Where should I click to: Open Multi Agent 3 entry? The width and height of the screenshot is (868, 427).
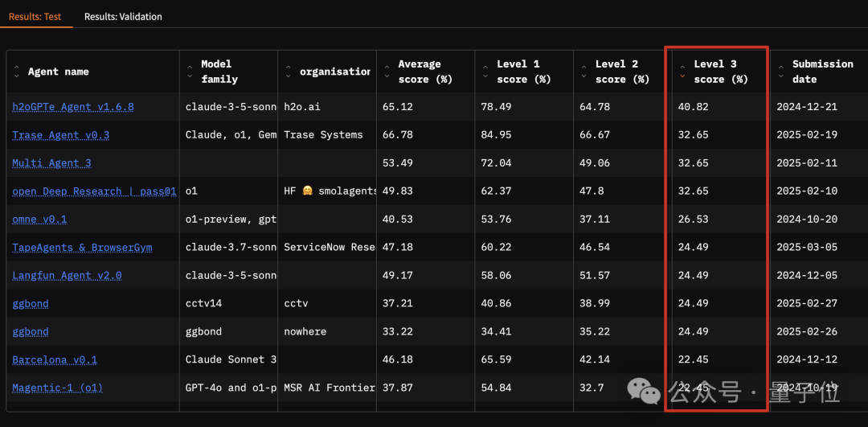51,163
